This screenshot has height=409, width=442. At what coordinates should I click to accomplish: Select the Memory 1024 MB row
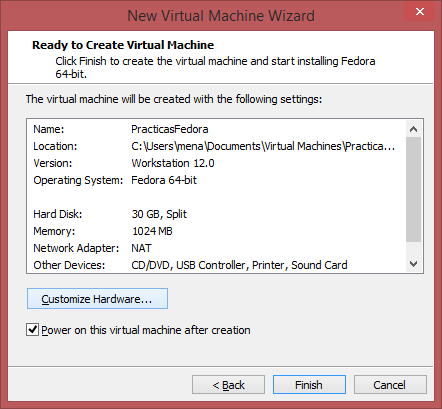(x=216, y=231)
